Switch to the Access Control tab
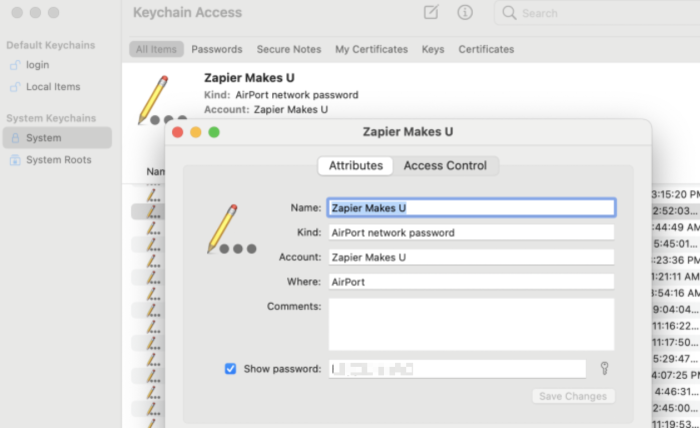Image resolution: width=700 pixels, height=428 pixels. click(445, 166)
